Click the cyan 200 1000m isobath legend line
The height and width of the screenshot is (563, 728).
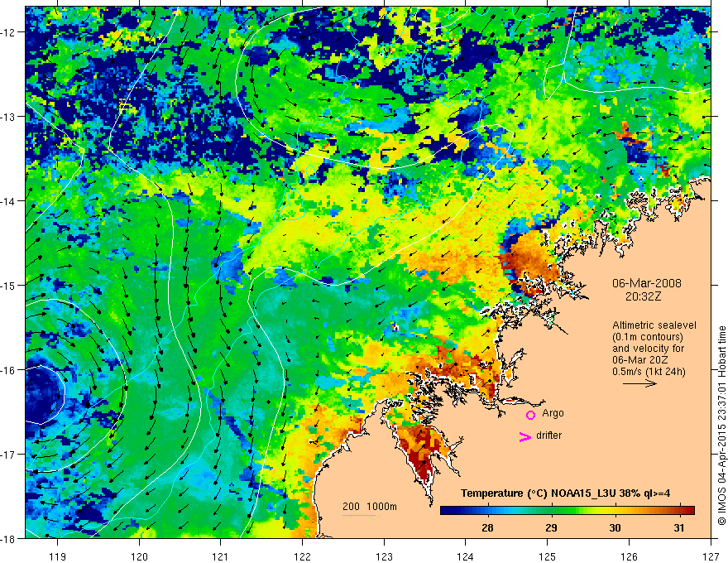(359, 515)
